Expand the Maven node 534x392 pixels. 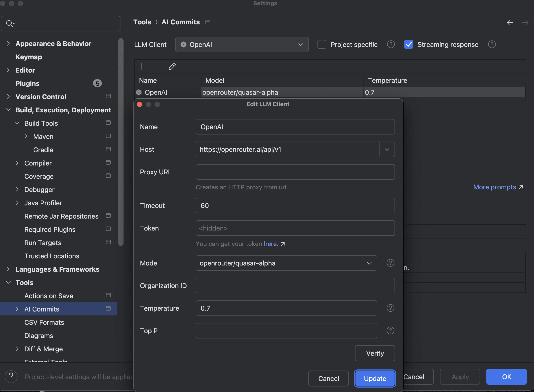(x=26, y=136)
